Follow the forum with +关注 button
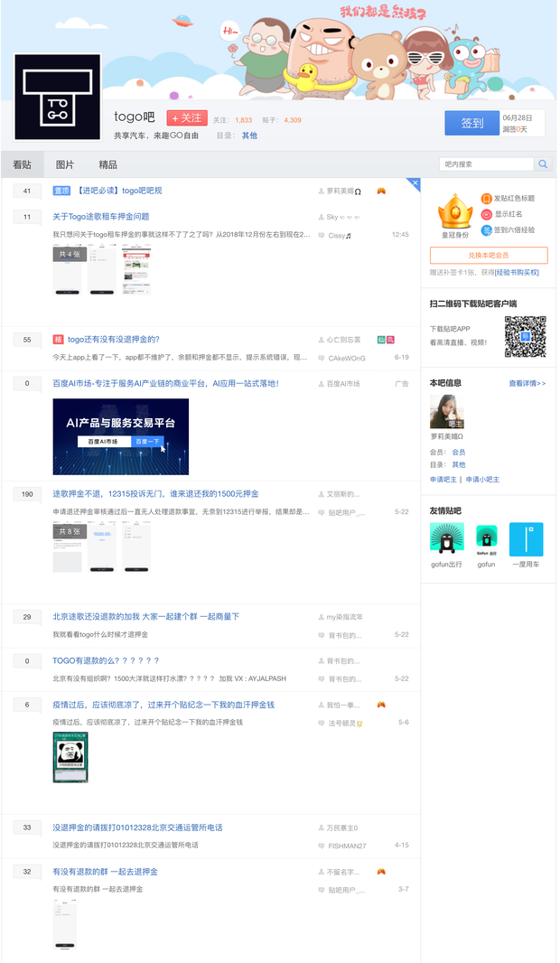This screenshot has height=963, width=560. (x=187, y=118)
